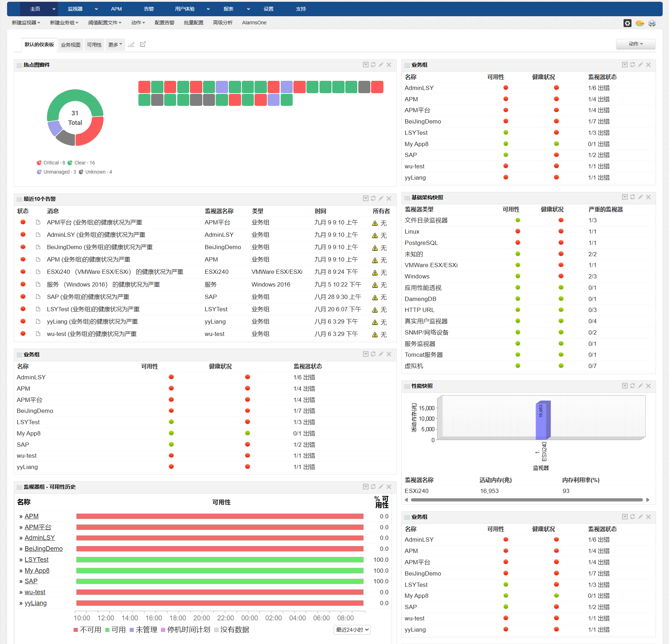669x644 pixels.
Task: Open AlarmsOne in the toolbar
Action: (x=254, y=23)
